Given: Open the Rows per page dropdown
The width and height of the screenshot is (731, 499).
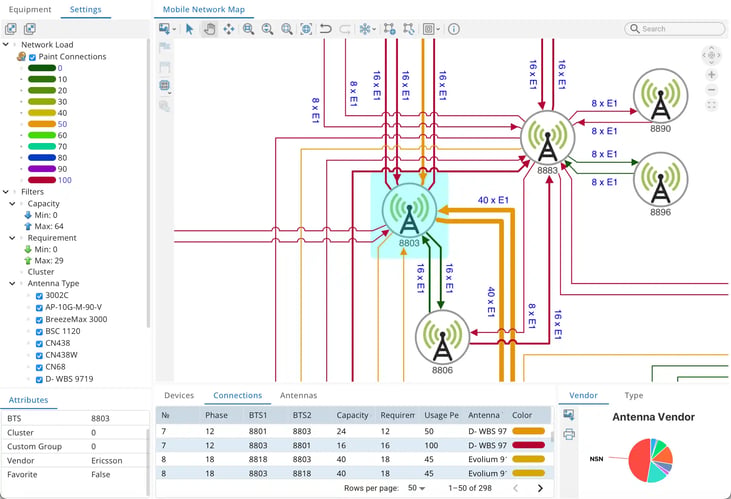Looking at the screenshot, I should tap(416, 488).
